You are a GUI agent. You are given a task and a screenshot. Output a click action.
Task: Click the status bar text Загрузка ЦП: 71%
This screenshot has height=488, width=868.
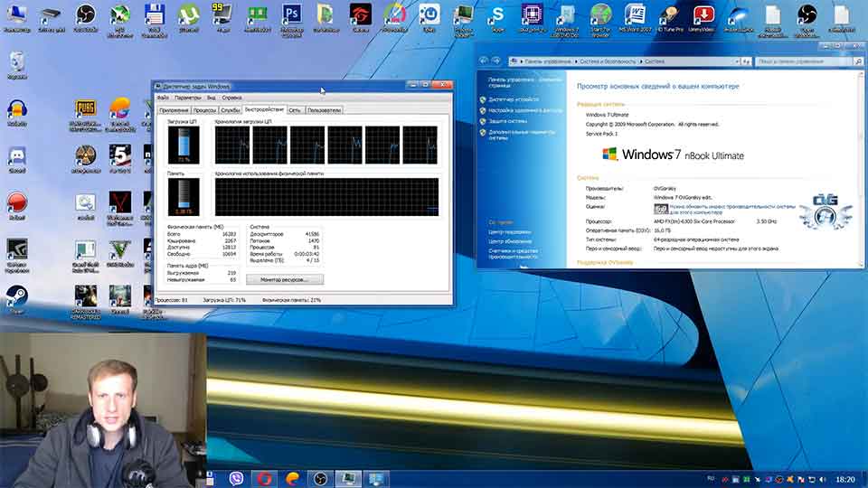tap(224, 300)
